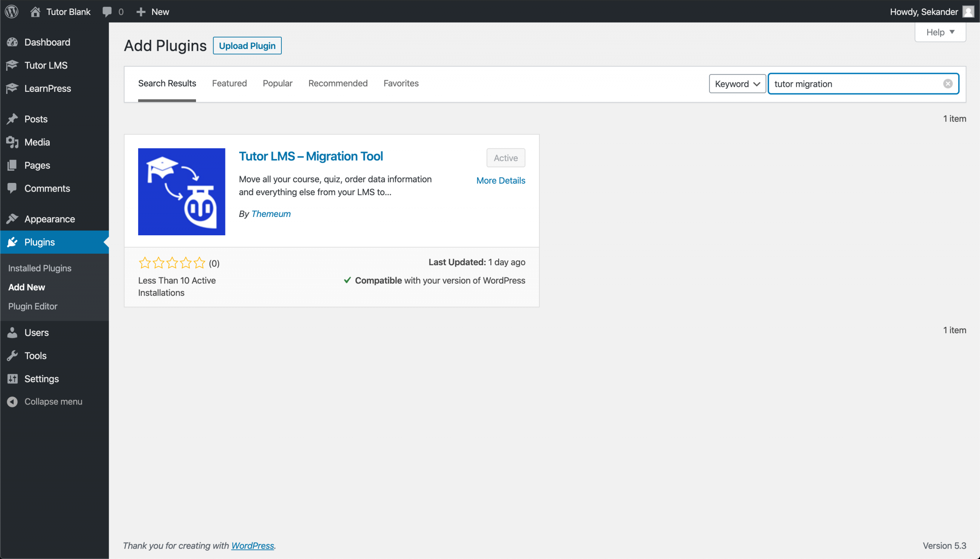This screenshot has width=980, height=559.
Task: Click the Collapse menu label
Action: pyautogui.click(x=53, y=402)
